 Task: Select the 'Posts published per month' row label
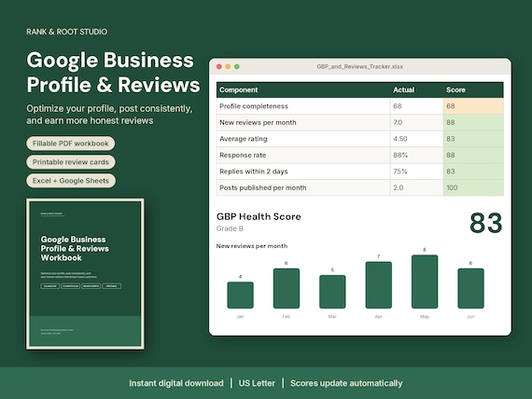pos(263,187)
